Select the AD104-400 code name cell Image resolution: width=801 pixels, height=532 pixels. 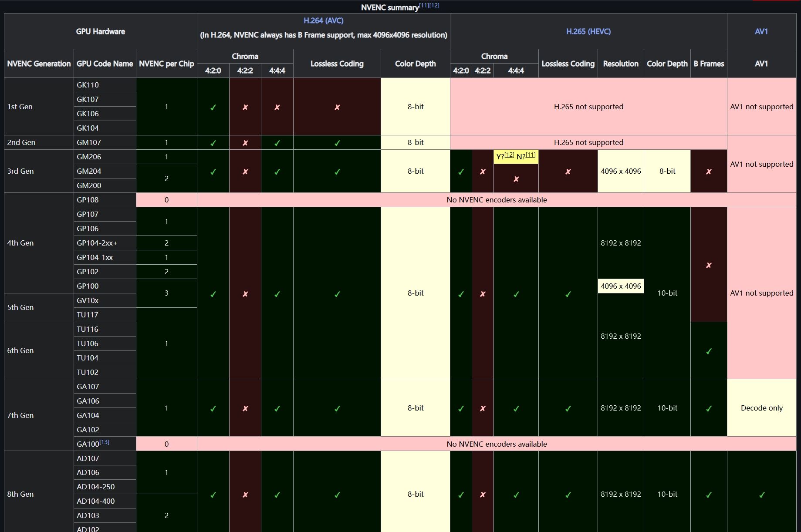105,501
